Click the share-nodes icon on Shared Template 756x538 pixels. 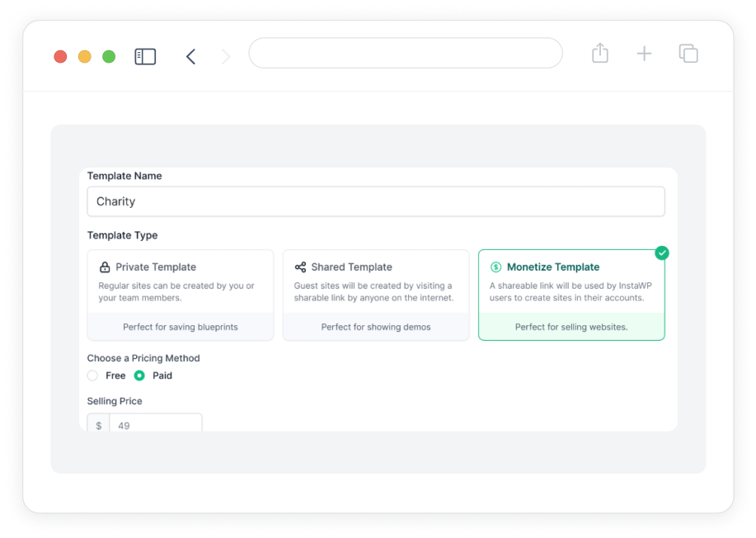pyautogui.click(x=300, y=267)
